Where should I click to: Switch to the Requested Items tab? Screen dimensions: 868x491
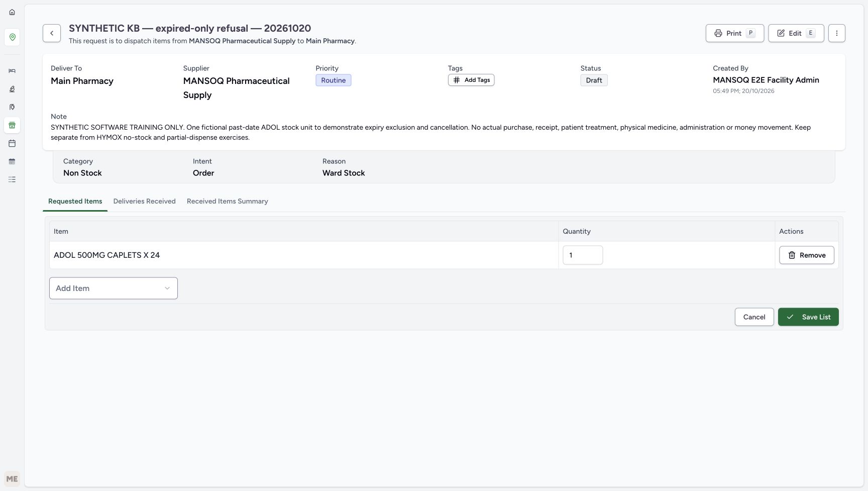click(75, 201)
